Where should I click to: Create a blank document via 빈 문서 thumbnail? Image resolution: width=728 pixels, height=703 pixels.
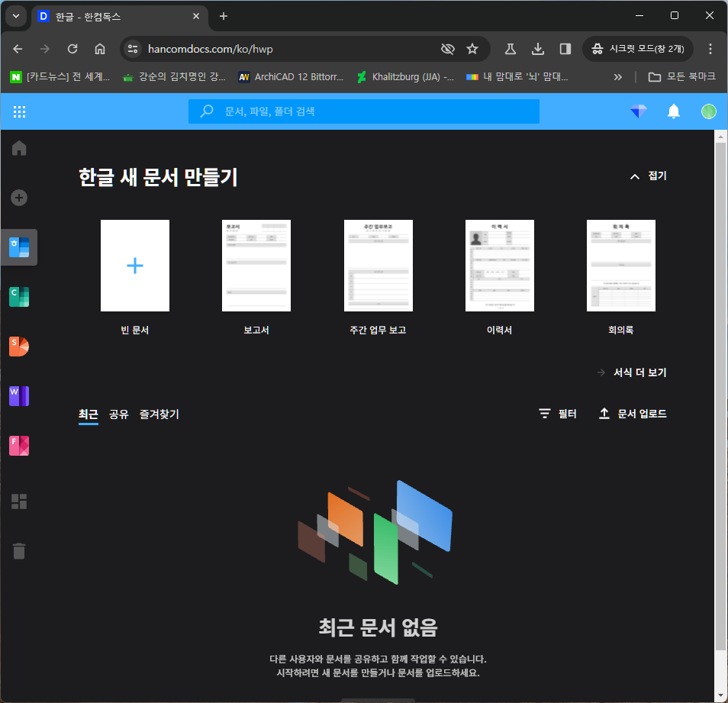coord(134,266)
